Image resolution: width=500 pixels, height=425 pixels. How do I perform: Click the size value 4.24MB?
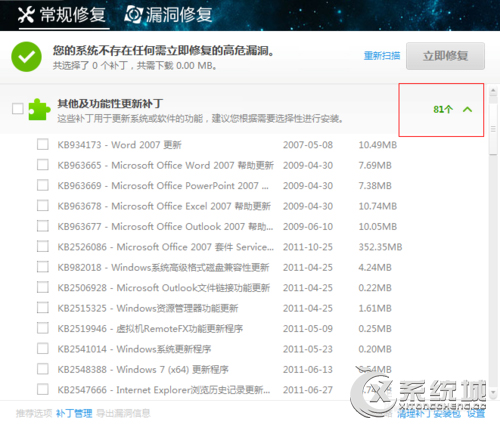click(x=375, y=267)
